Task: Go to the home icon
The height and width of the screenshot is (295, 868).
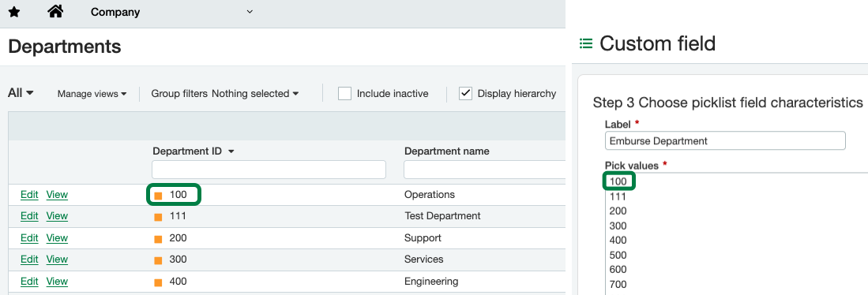Action: pos(55,11)
